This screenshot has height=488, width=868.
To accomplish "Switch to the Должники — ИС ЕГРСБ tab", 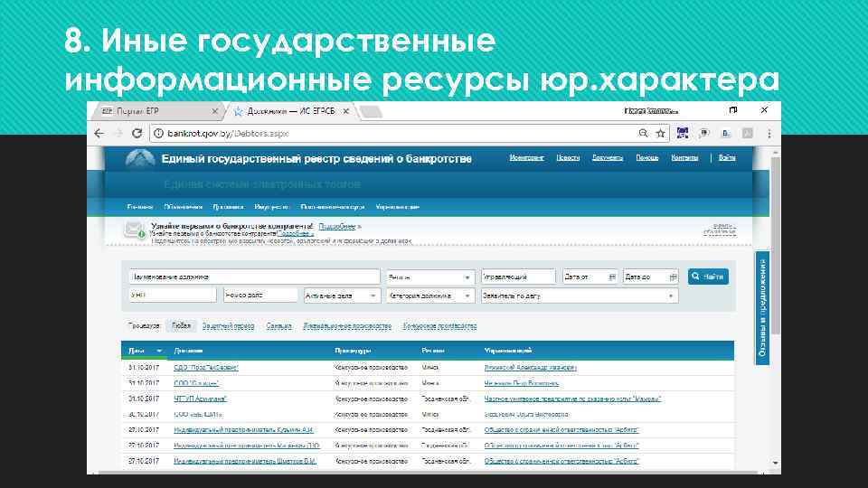I will coord(290,111).
